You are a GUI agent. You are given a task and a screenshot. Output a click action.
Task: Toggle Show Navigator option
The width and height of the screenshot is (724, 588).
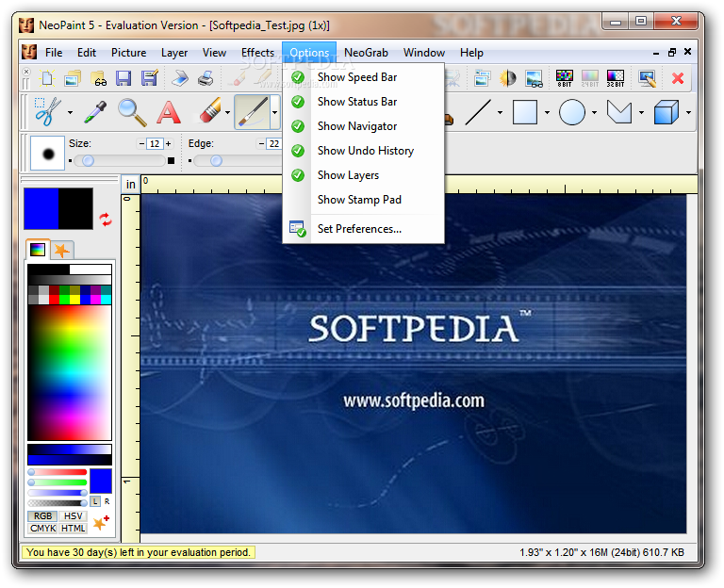click(x=363, y=126)
